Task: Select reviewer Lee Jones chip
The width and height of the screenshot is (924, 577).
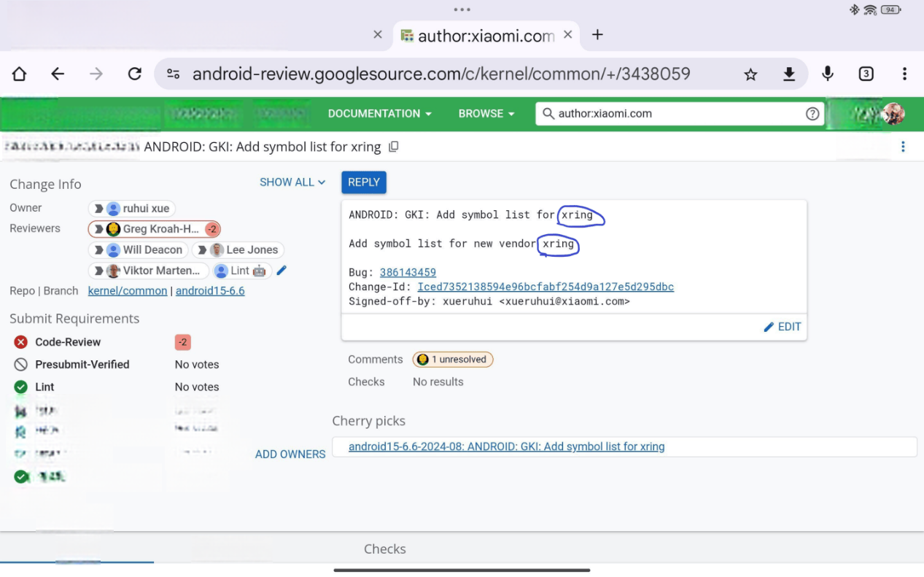Action: [238, 249]
